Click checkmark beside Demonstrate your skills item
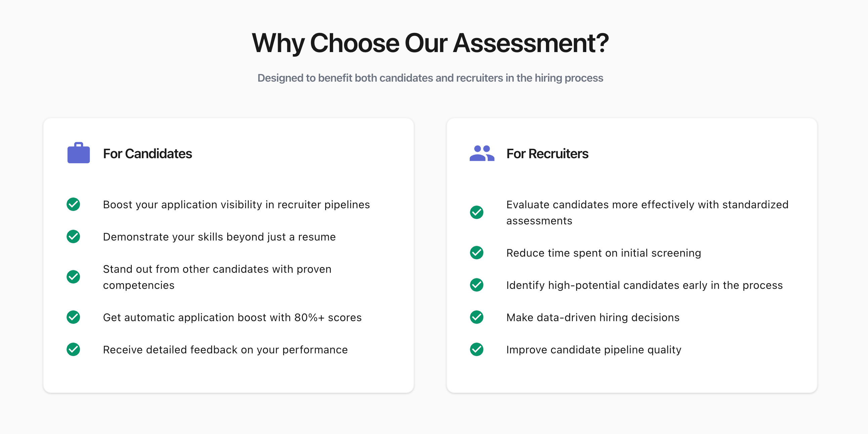The width and height of the screenshot is (868, 434). [x=73, y=237]
